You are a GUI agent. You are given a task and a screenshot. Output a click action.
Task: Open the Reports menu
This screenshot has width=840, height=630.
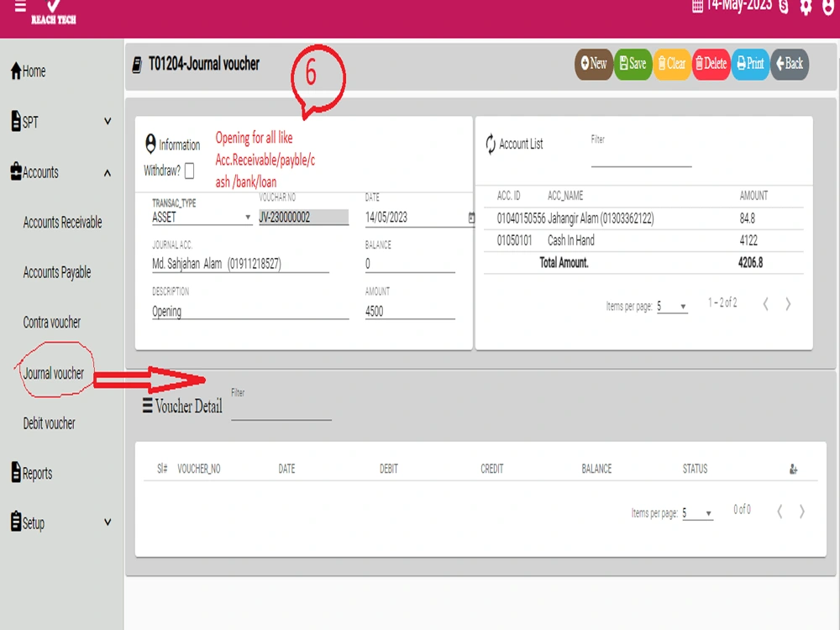click(32, 473)
